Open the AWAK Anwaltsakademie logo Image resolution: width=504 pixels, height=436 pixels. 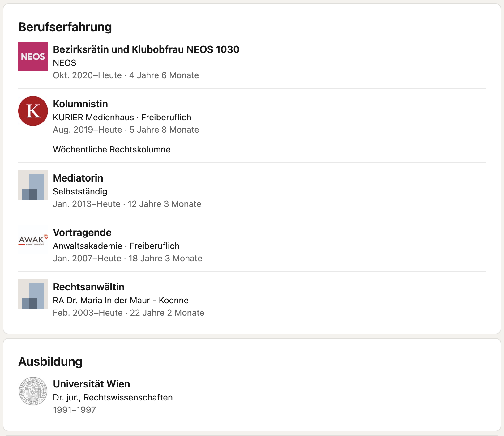(x=33, y=240)
